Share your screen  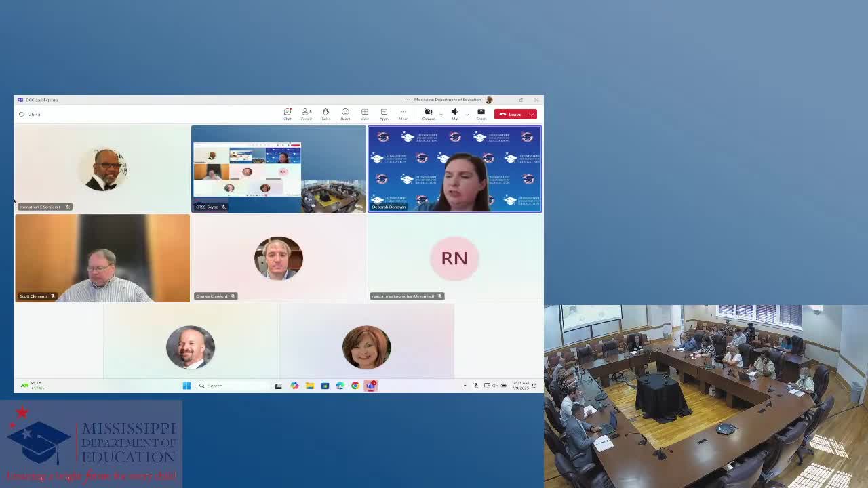[x=481, y=113]
